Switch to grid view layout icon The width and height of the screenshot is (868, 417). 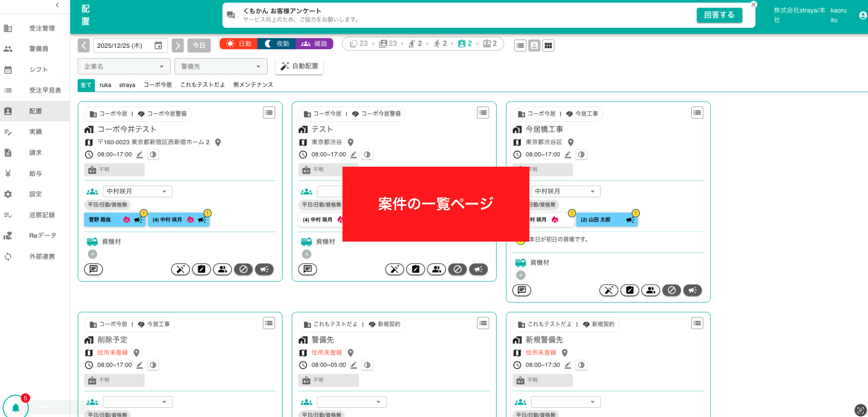548,46
